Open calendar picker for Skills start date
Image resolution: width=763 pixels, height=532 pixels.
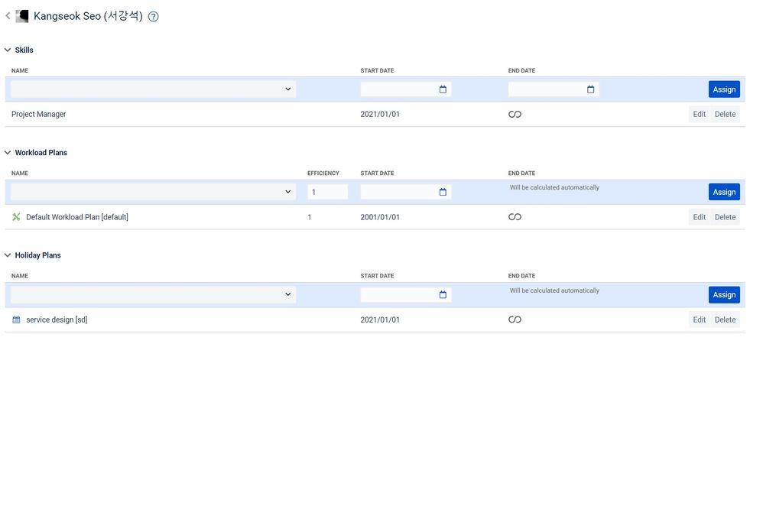(x=443, y=89)
